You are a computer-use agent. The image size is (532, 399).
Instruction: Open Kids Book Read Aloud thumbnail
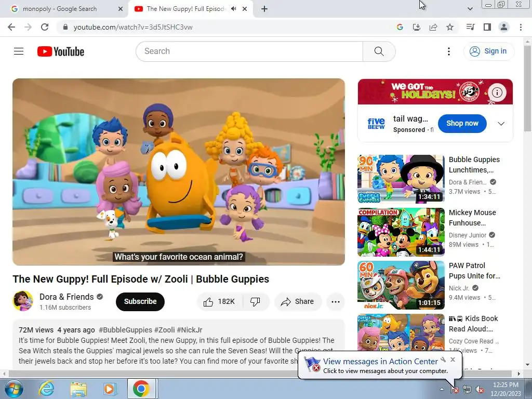click(401, 332)
